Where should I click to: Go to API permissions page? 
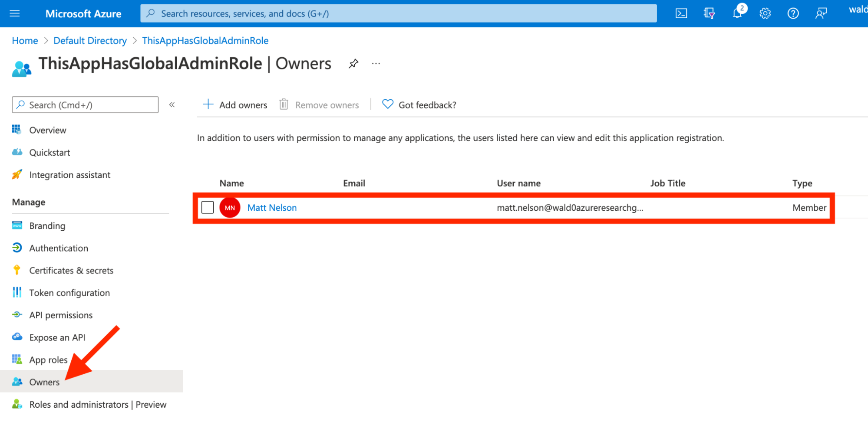61,315
